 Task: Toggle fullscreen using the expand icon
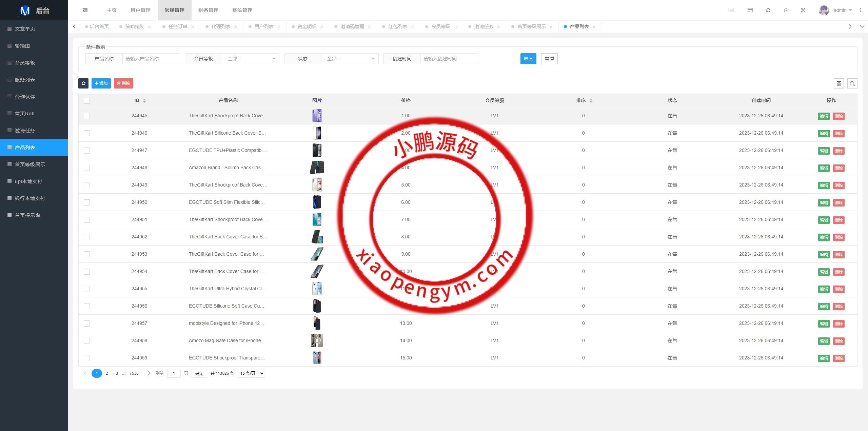[x=803, y=10]
